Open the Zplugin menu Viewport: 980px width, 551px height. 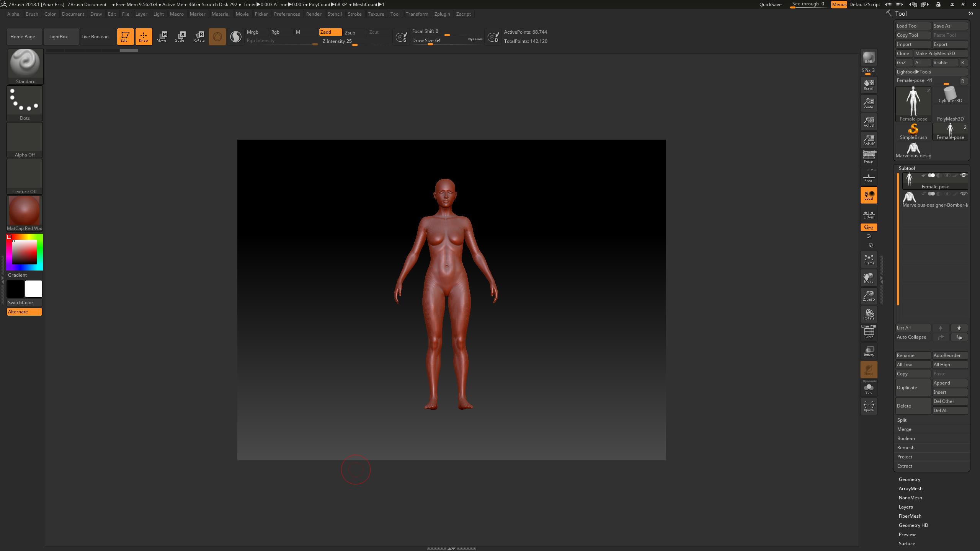click(x=442, y=14)
